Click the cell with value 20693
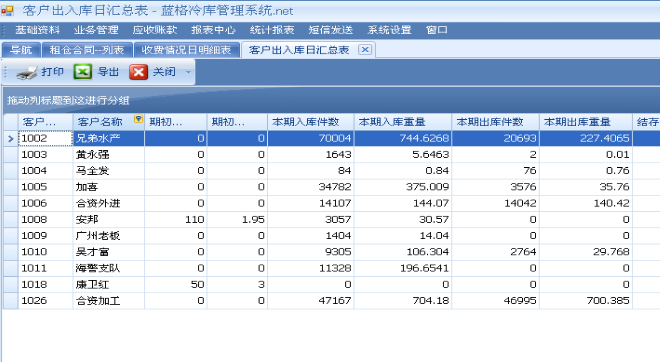660x362 pixels. click(x=495, y=138)
